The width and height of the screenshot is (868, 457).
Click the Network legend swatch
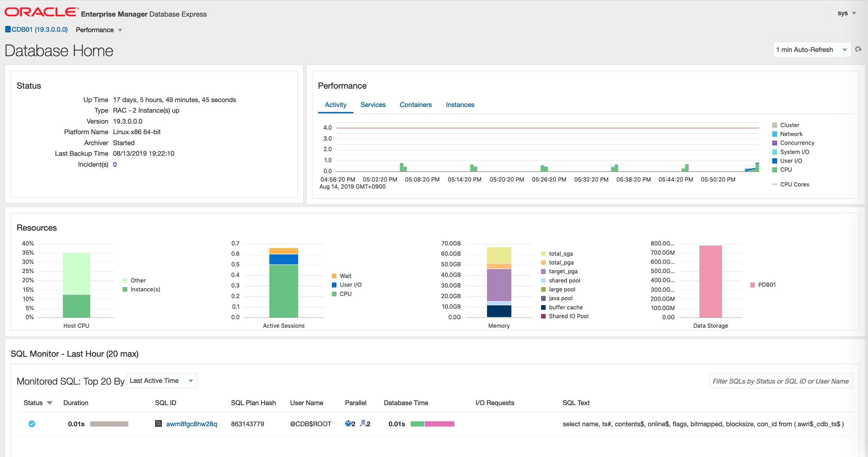pyautogui.click(x=775, y=134)
